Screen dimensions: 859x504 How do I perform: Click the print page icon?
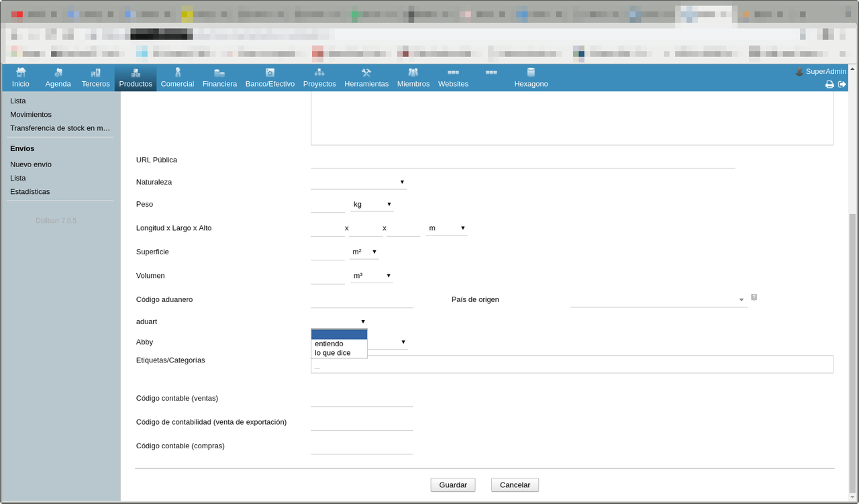829,85
